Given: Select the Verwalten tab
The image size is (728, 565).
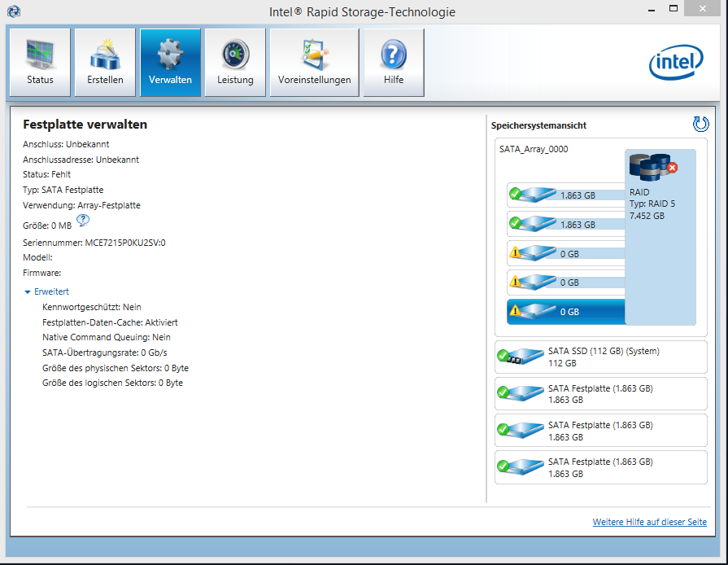Looking at the screenshot, I should (x=170, y=62).
